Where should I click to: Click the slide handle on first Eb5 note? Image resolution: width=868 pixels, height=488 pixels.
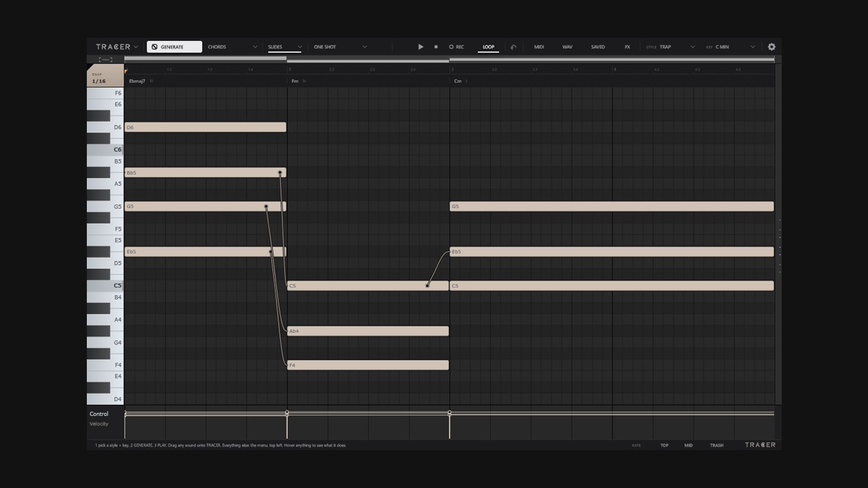tap(271, 252)
